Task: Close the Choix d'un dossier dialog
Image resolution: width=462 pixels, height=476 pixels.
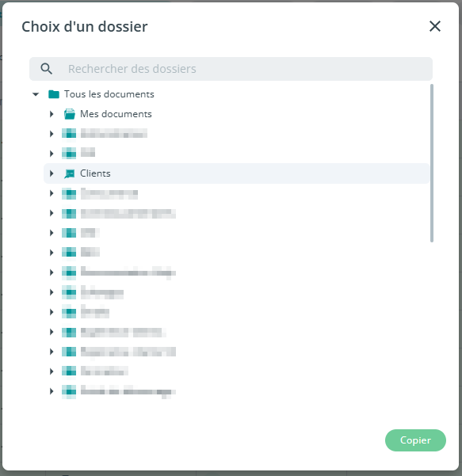Action: [x=435, y=26]
